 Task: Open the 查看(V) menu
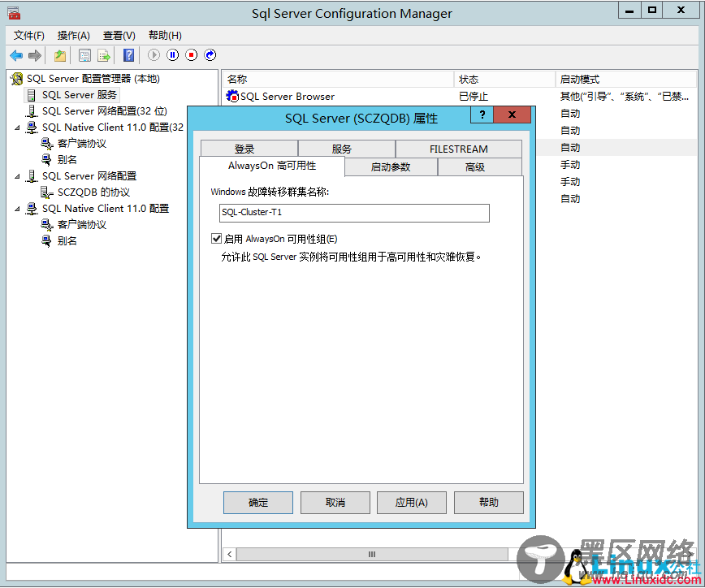coord(119,36)
